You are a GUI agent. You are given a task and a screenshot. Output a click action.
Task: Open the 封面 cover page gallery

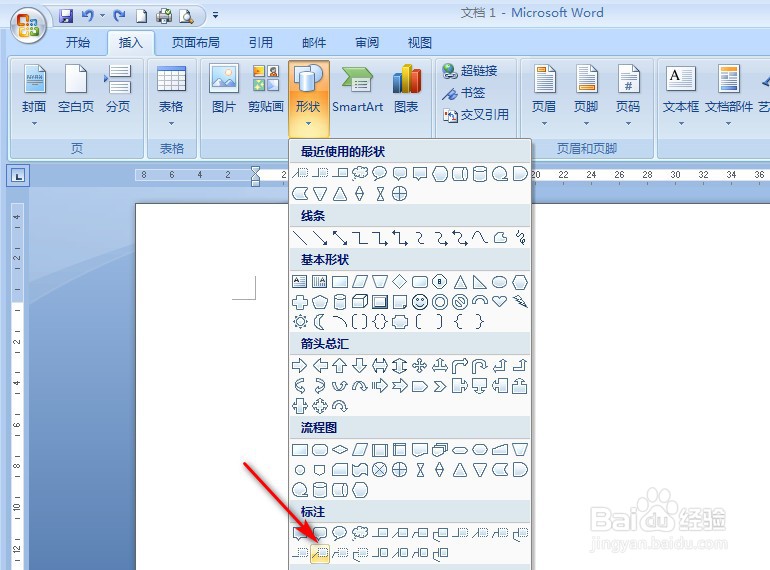coord(34,96)
